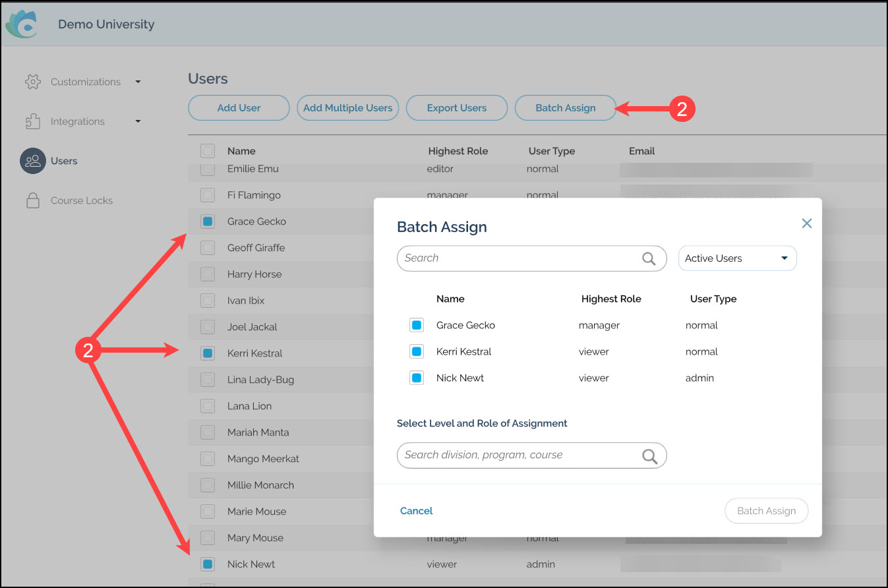Close the Batch Assign dialog with X
Image resolution: width=888 pixels, height=588 pixels.
(806, 223)
